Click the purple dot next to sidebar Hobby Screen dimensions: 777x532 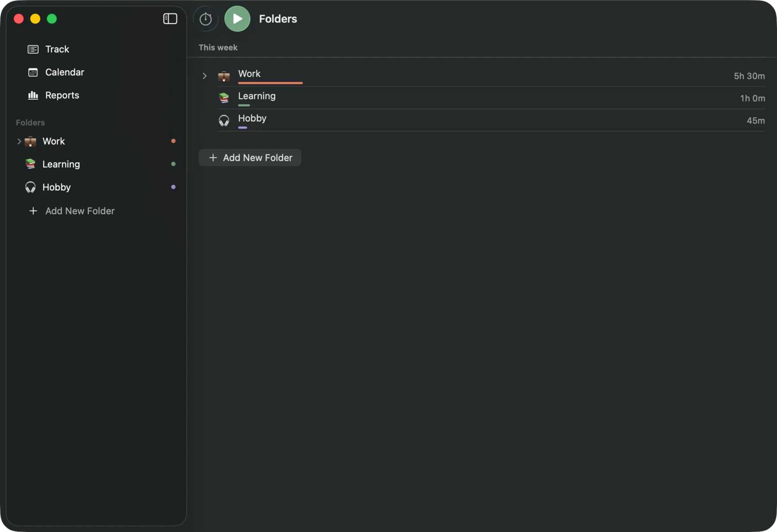coord(173,187)
